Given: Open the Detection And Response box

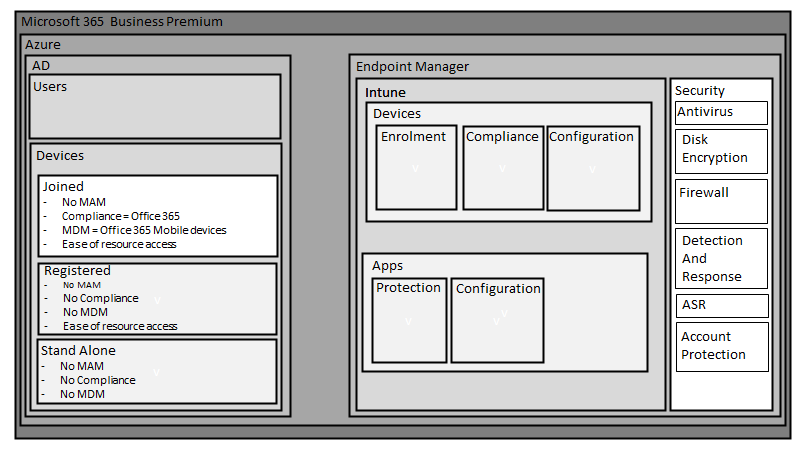Looking at the screenshot, I should point(721,258).
